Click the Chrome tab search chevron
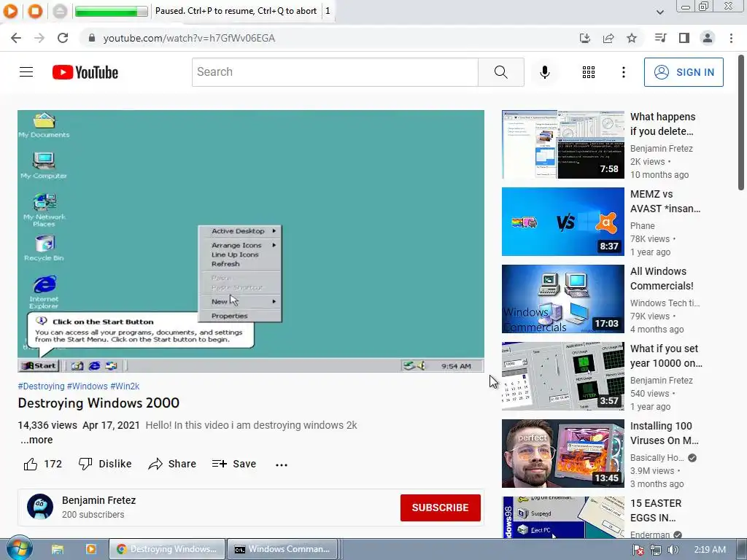Viewport: 747px width, 560px height. [x=659, y=12]
